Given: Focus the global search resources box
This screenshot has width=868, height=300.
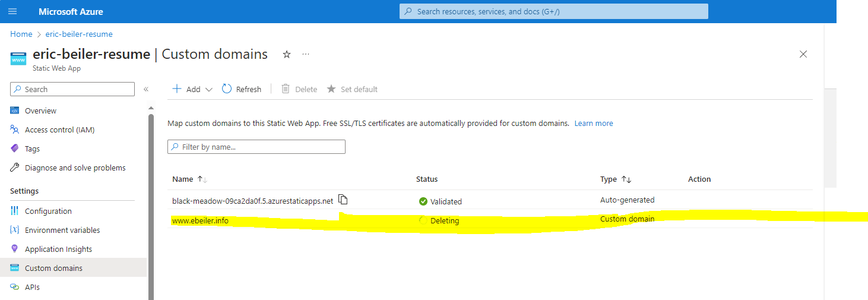Looking at the screenshot, I should (553, 11).
